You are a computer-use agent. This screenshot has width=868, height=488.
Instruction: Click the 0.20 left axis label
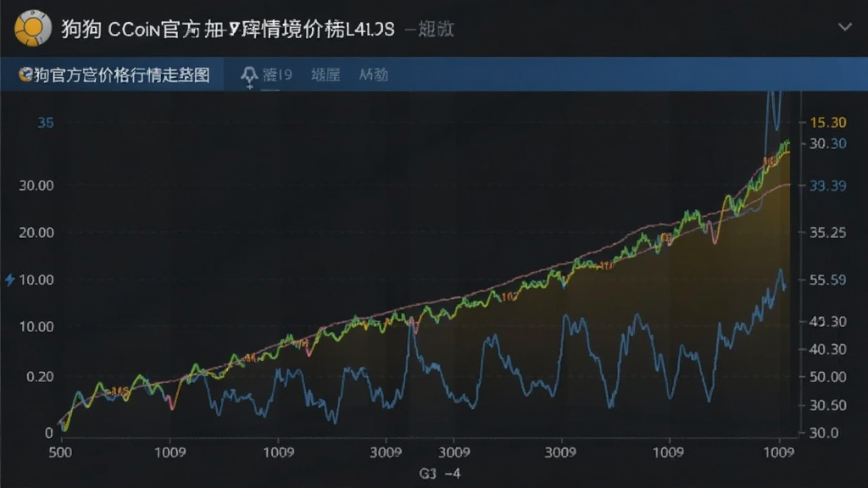point(40,377)
